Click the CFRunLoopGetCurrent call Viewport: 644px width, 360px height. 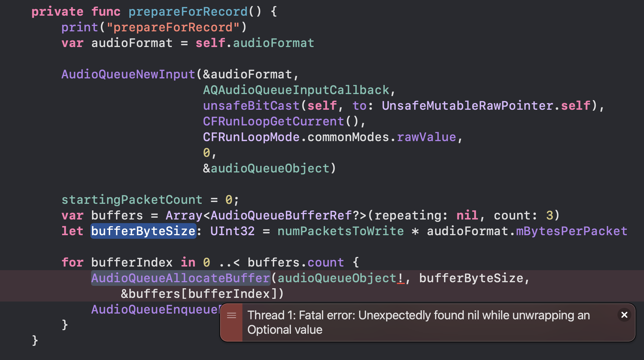click(x=273, y=121)
